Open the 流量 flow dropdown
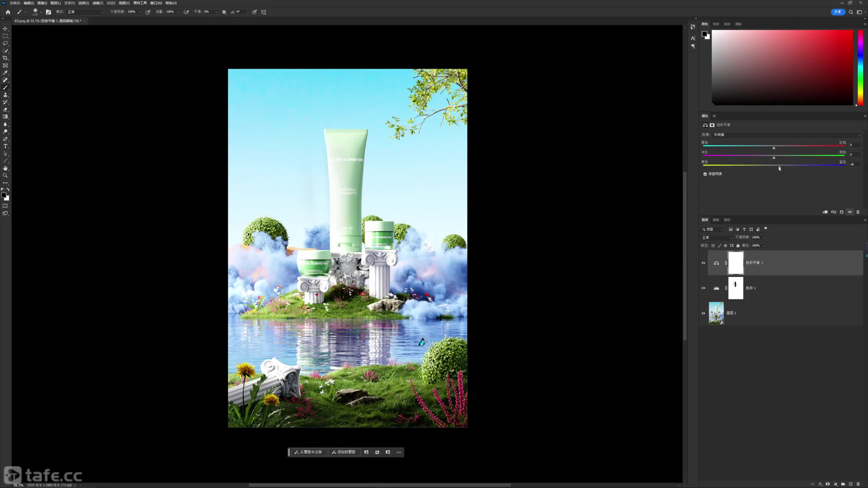The width and height of the screenshot is (868, 488). [x=178, y=12]
